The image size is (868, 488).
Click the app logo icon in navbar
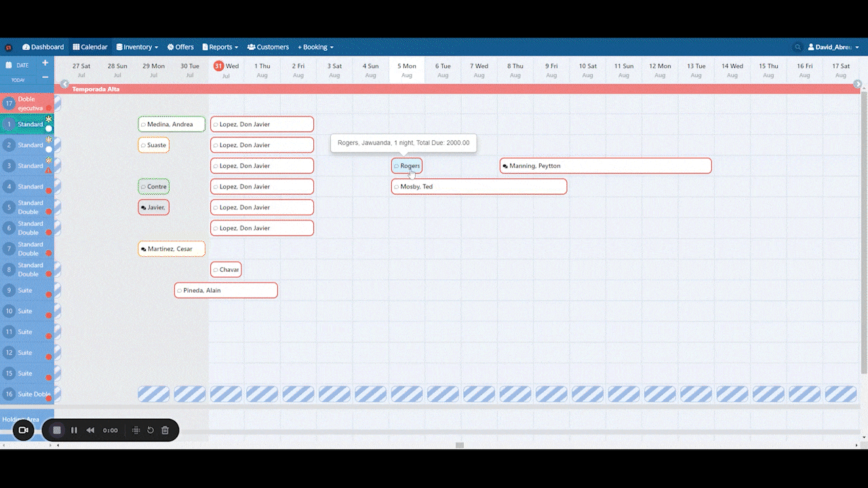[9, 47]
